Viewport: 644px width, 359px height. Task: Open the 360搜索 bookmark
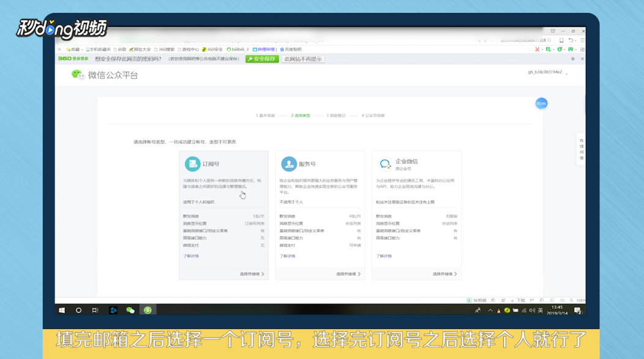click(x=164, y=50)
